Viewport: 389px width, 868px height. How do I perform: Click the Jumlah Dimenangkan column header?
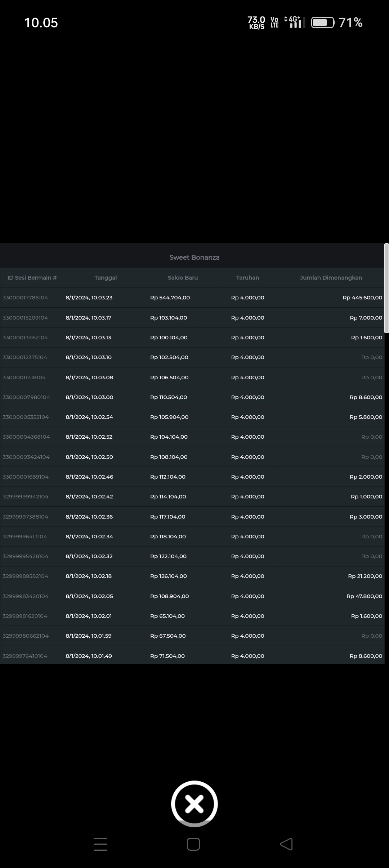(x=331, y=277)
